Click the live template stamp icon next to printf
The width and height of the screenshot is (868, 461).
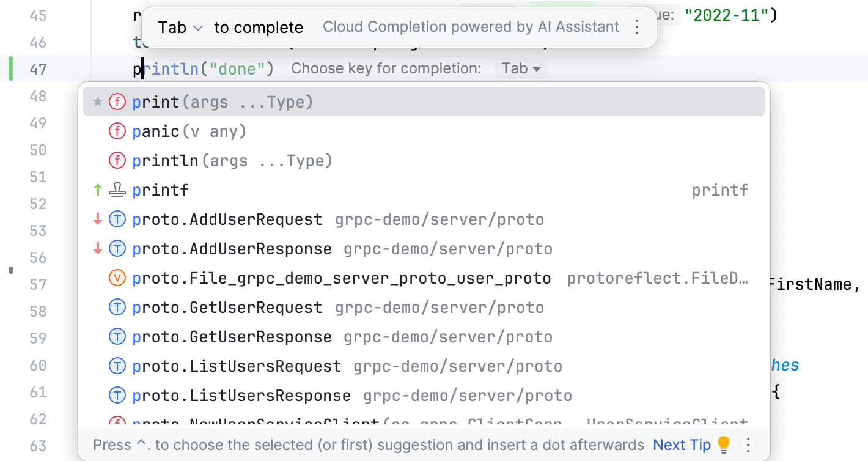[117, 190]
